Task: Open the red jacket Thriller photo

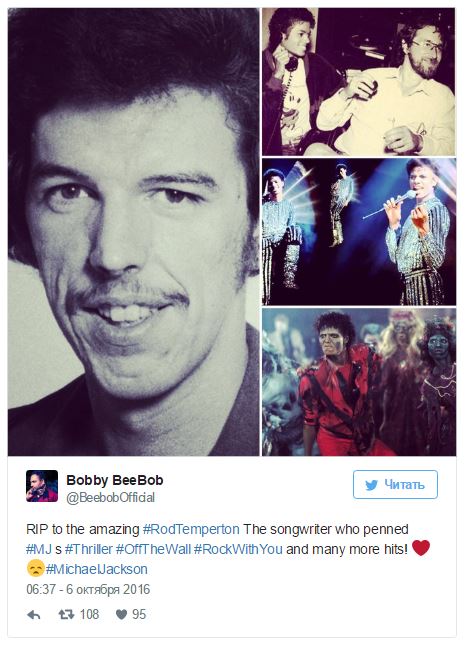Action: [x=359, y=382]
